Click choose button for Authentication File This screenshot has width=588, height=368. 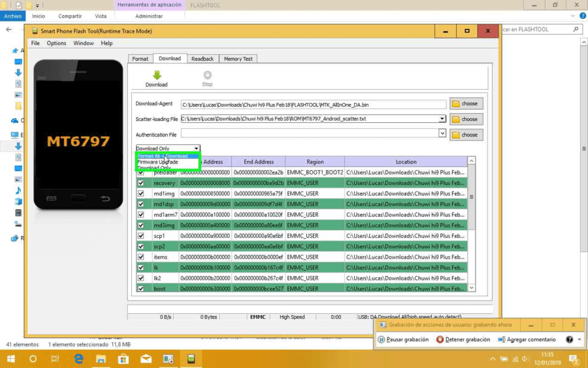(466, 135)
